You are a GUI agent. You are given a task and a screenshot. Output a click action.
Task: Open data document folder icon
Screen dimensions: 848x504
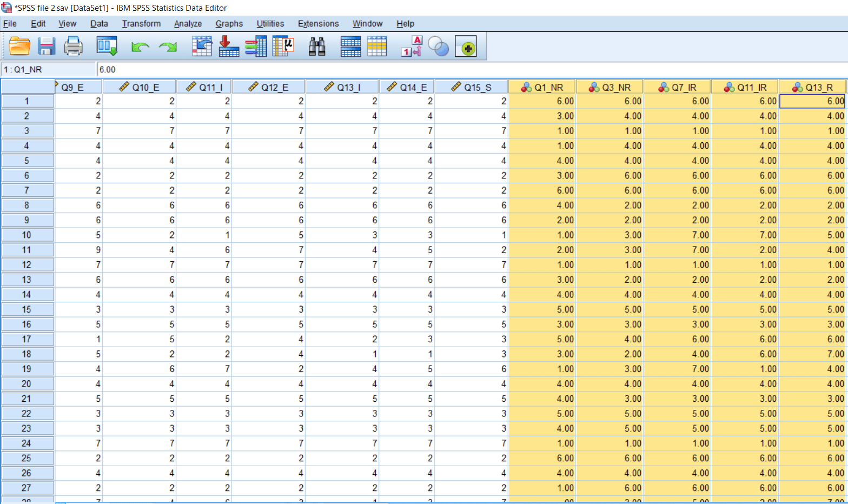point(19,47)
